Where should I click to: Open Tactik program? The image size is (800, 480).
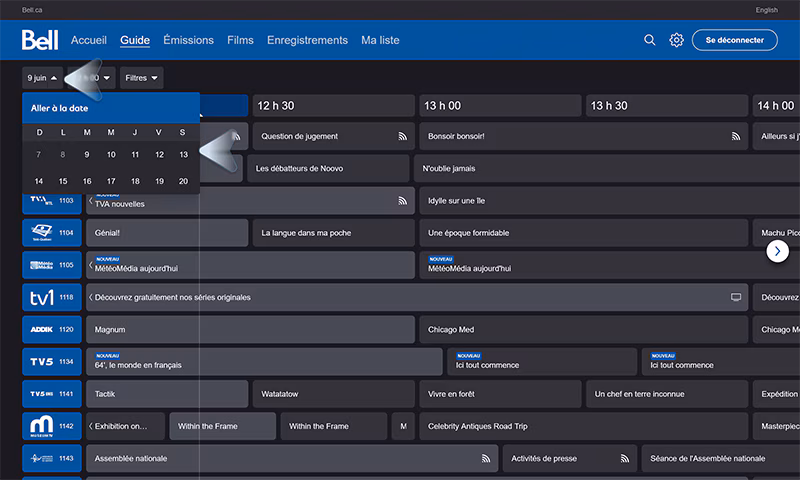click(x=167, y=394)
